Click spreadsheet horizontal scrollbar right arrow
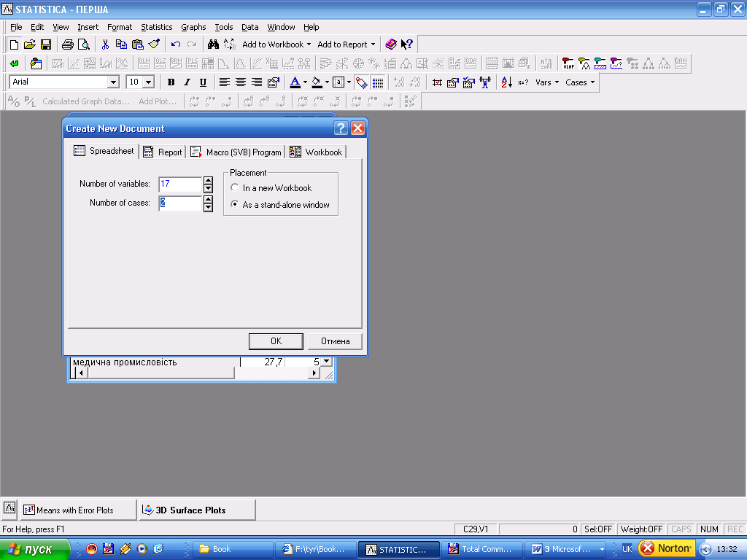 tap(314, 373)
